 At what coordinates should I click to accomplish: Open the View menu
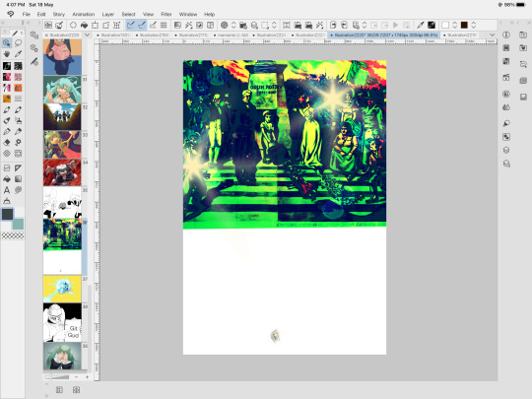[148, 14]
